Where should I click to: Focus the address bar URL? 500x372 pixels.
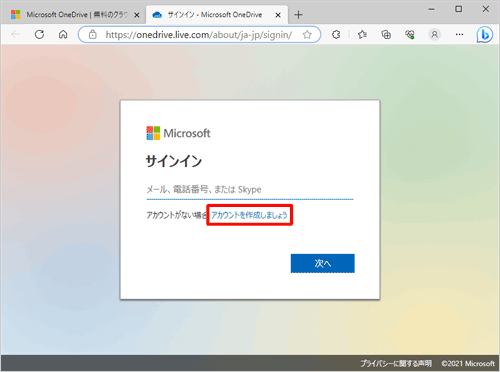pos(199,35)
